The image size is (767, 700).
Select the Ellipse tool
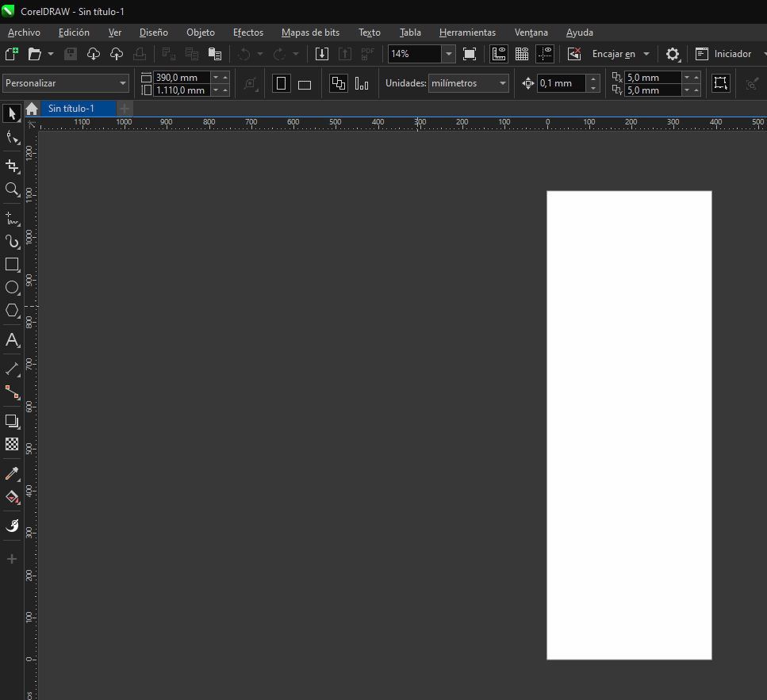12,287
